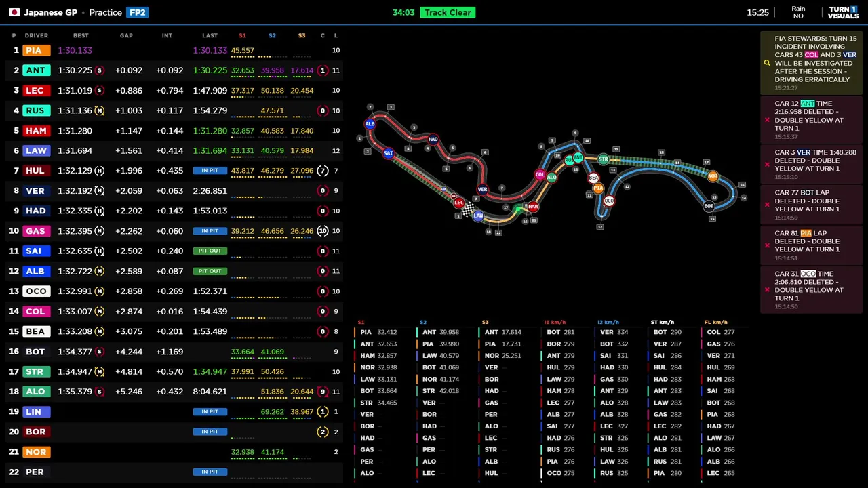Click the X icon on CAR 31 OCO message
Screen dimensions: 868x488
(x=767, y=289)
